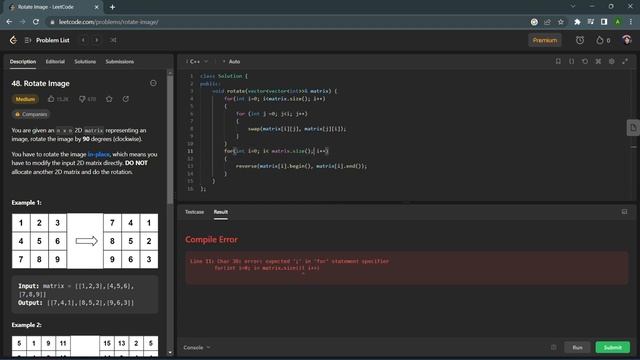This screenshot has height=360, width=640.
Task: Open a new browser tab
Action: (x=112, y=7)
